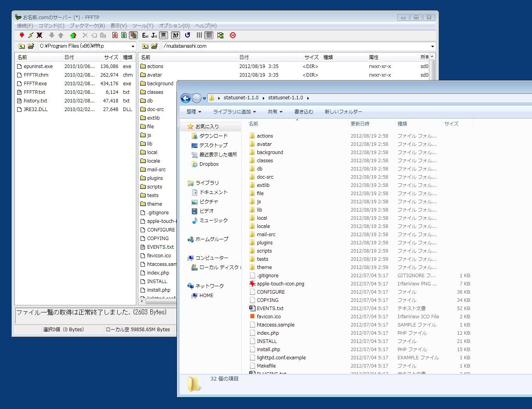Click the Refresh file list icon in FFFTP

tap(188, 35)
